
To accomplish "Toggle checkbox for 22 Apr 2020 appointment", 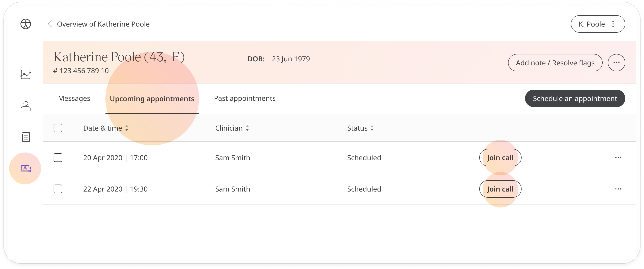I will click(58, 189).
